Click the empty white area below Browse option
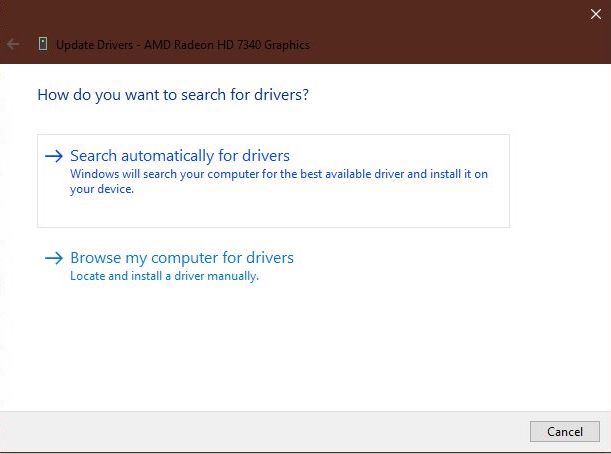The height and width of the screenshot is (454, 611). [300, 350]
